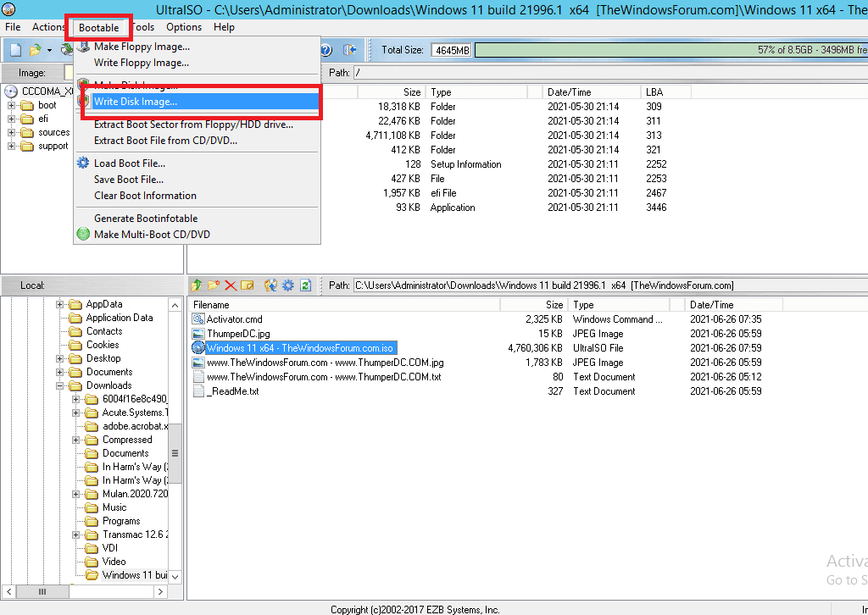Click the Open file toolbar icon
868x615 pixels.
(x=36, y=50)
